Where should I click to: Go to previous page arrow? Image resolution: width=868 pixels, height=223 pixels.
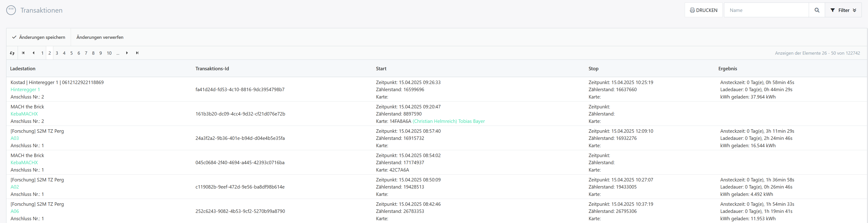pos(33,53)
